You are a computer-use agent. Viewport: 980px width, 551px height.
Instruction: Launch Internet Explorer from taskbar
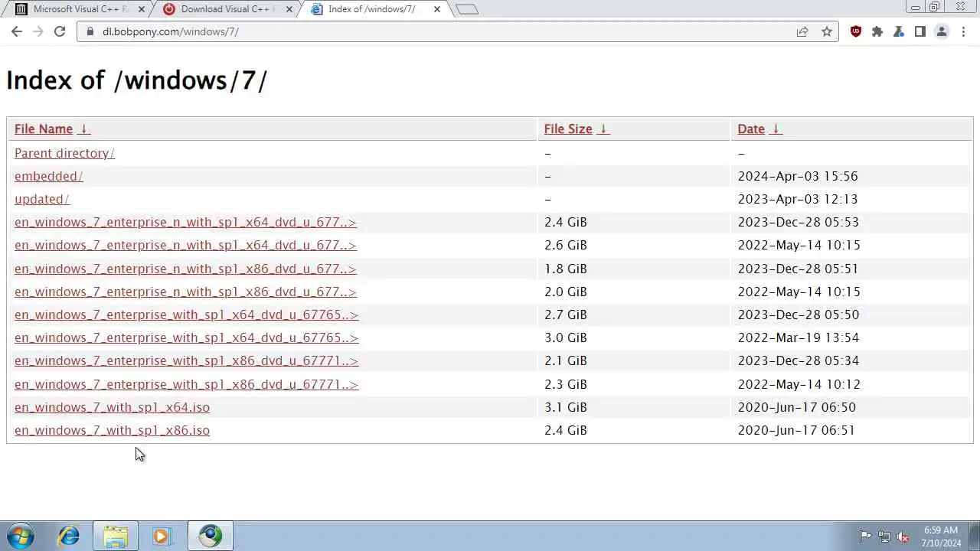69,536
